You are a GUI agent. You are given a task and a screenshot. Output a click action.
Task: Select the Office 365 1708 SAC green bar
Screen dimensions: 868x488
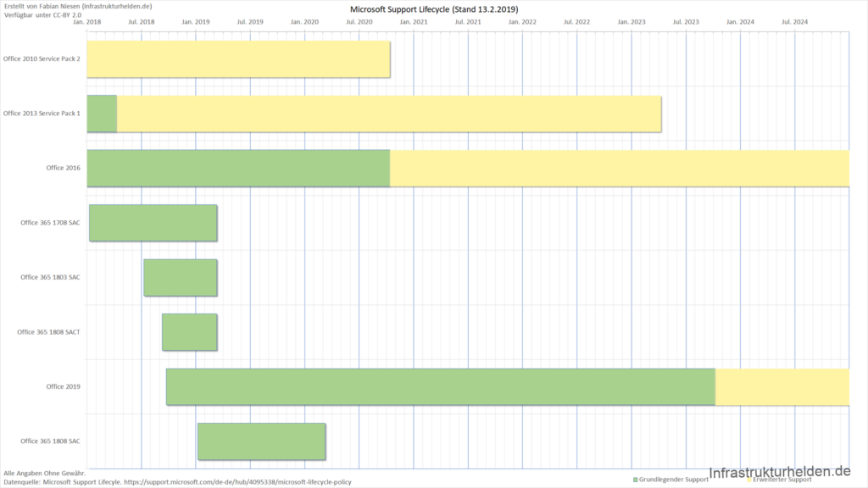[x=153, y=223]
